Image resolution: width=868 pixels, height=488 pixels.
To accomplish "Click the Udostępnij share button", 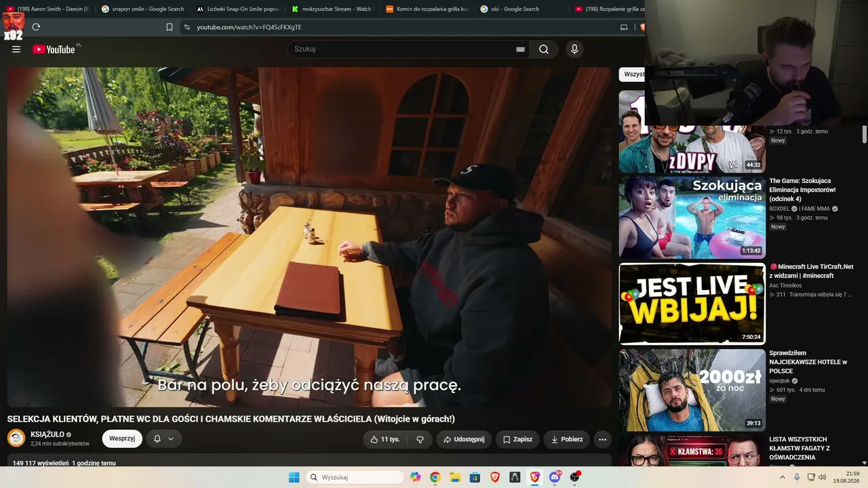I will coord(464,439).
